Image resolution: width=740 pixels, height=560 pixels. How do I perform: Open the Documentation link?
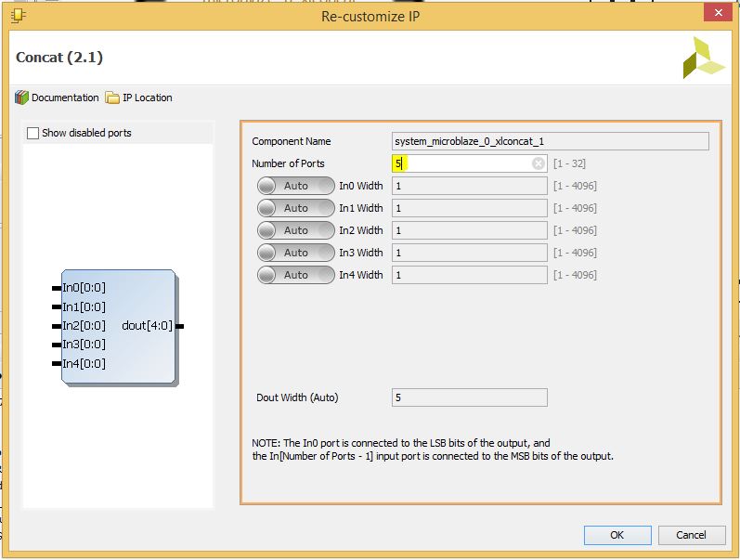(65, 98)
